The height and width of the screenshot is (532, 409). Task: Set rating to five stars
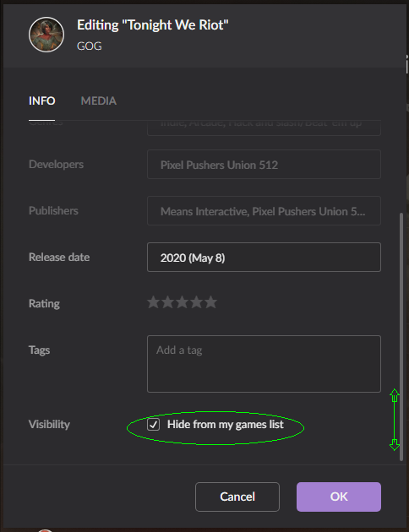210,302
